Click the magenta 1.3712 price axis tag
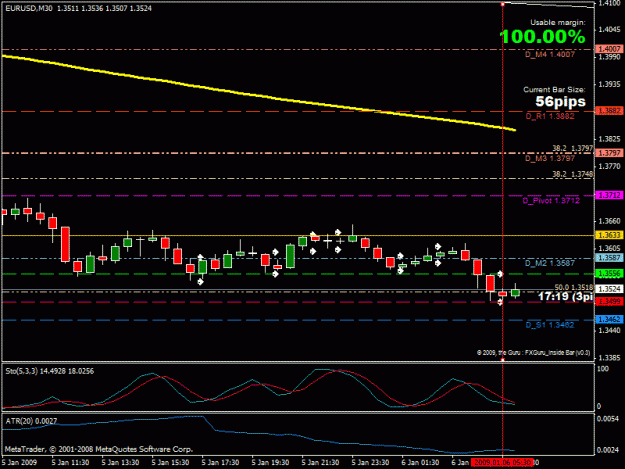 point(609,195)
